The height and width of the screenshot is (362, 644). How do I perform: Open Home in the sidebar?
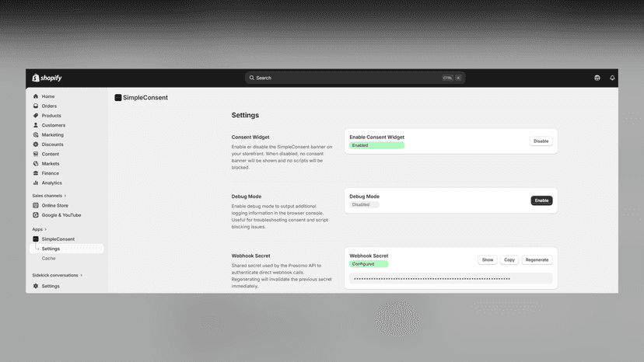coord(48,96)
